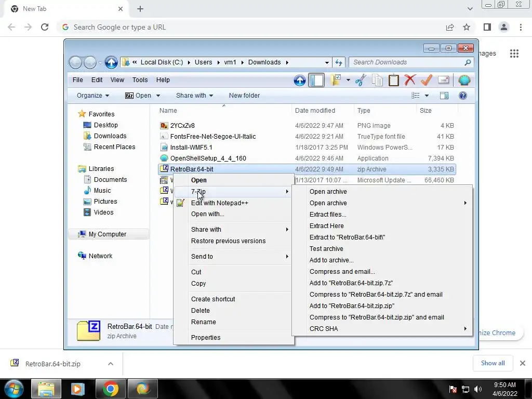This screenshot has height=399, width=532.
Task: Open the Tools menu
Action: [140, 80]
